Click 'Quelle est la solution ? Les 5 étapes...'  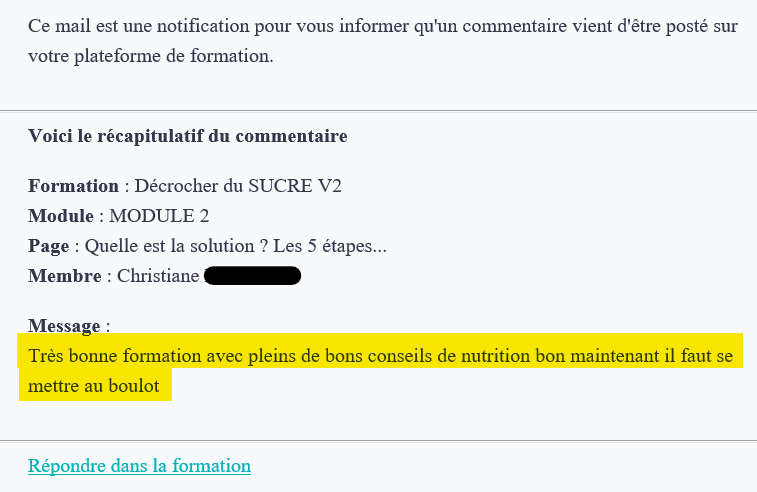[236, 246]
